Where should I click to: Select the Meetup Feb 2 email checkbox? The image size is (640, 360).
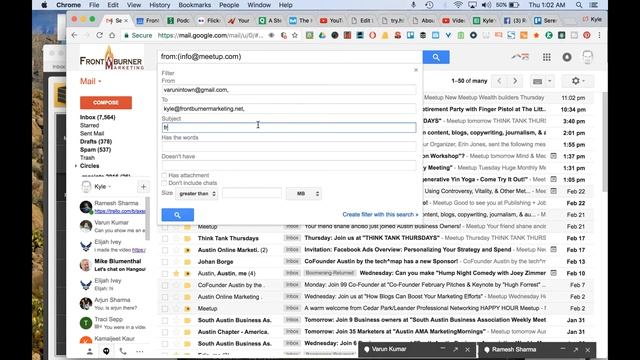(x=165, y=309)
